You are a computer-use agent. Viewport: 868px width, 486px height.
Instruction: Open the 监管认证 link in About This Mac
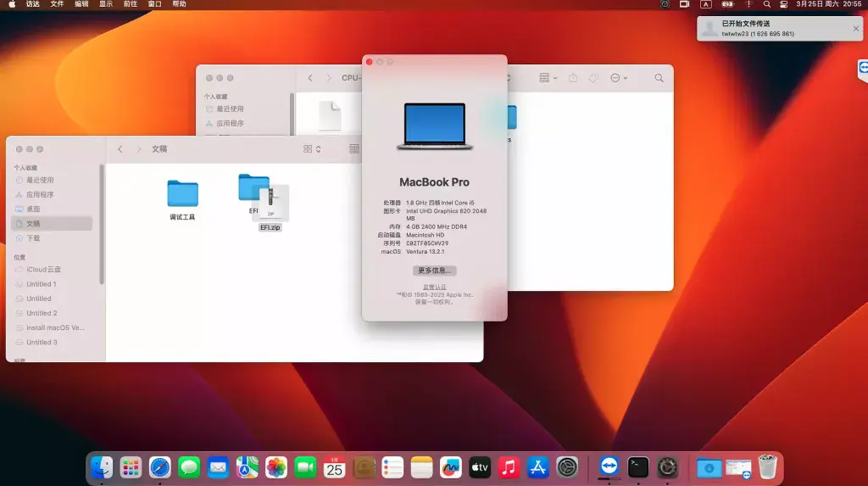click(435, 287)
